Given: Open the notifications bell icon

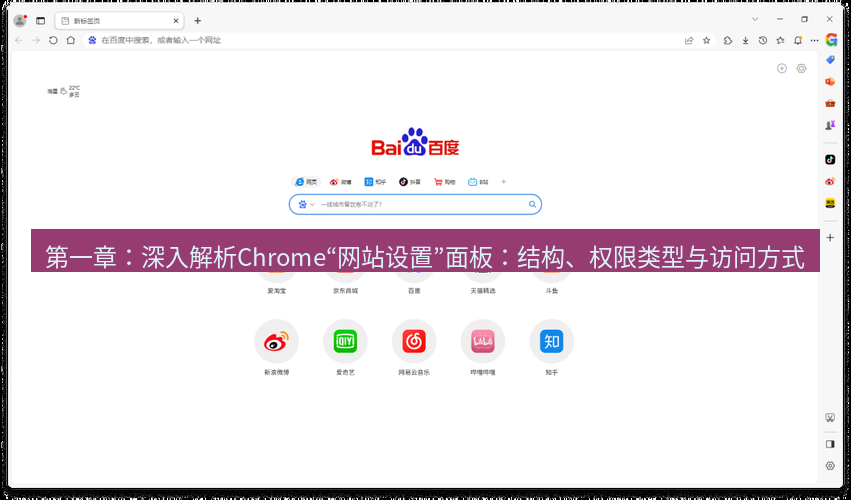Looking at the screenshot, I should point(797,40).
